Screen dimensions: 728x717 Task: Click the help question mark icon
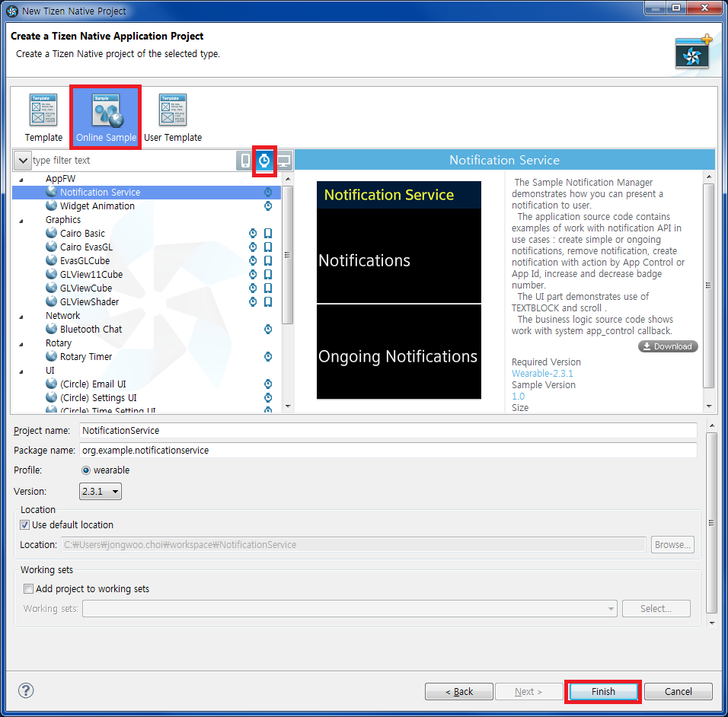(x=26, y=690)
